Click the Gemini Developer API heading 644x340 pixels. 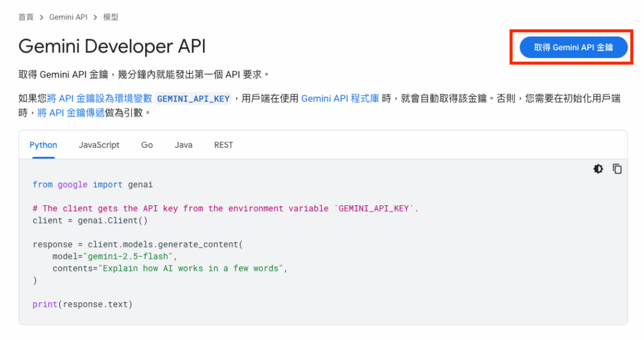[x=112, y=47]
